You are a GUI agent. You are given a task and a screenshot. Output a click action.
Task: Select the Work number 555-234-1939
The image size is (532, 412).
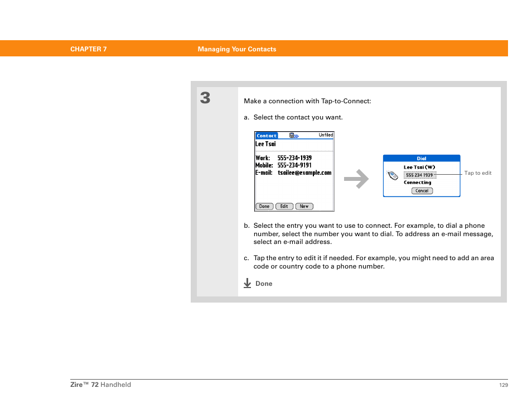pyautogui.click(x=294, y=158)
